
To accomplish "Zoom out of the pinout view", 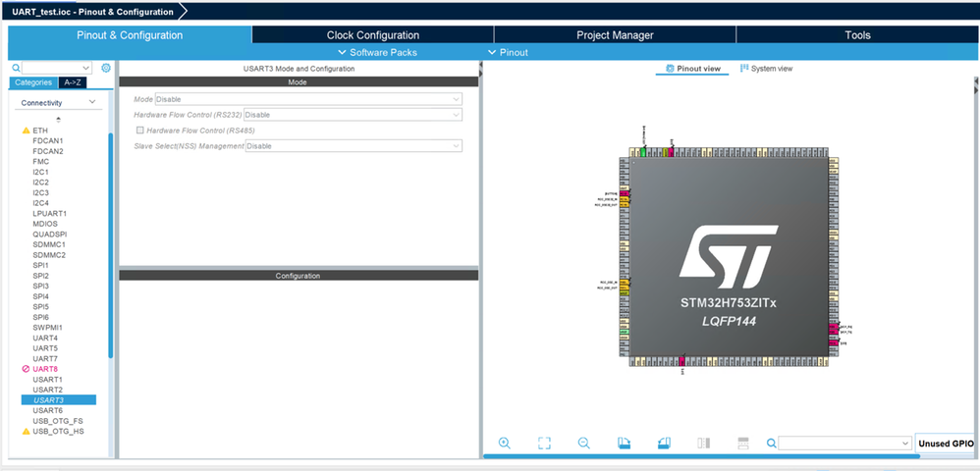I will [583, 443].
